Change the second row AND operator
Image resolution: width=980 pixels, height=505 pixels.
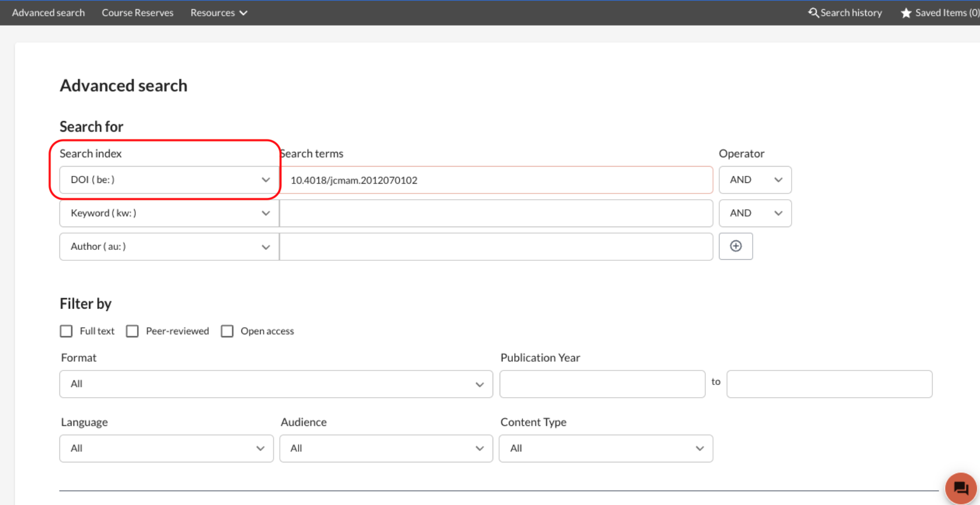tap(754, 213)
